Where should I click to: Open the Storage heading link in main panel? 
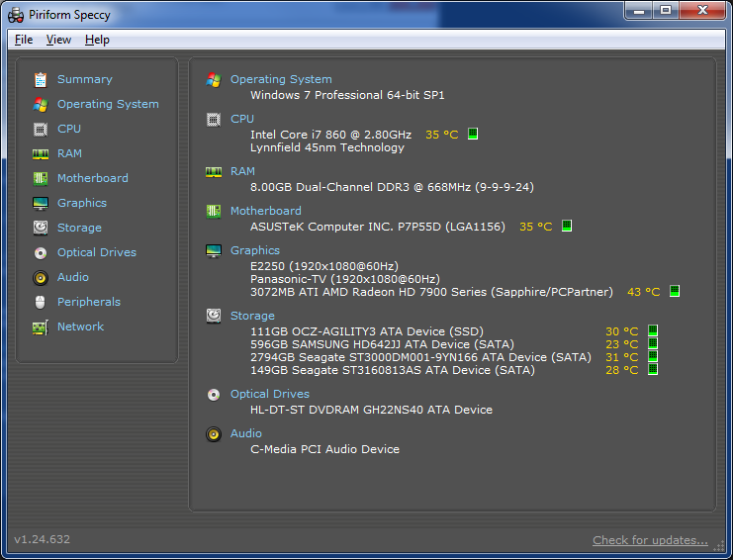click(252, 316)
